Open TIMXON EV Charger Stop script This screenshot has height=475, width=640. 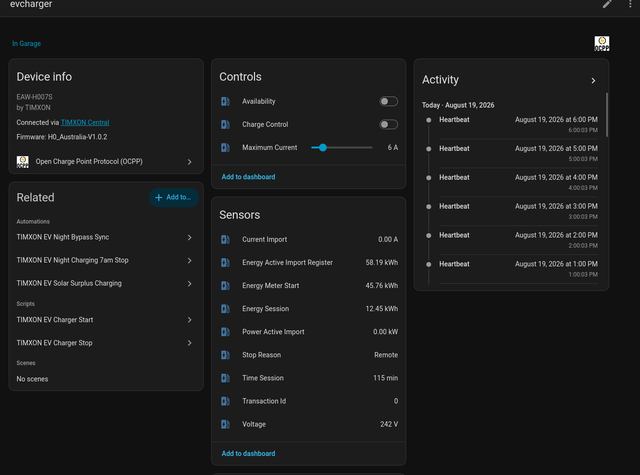coord(104,343)
